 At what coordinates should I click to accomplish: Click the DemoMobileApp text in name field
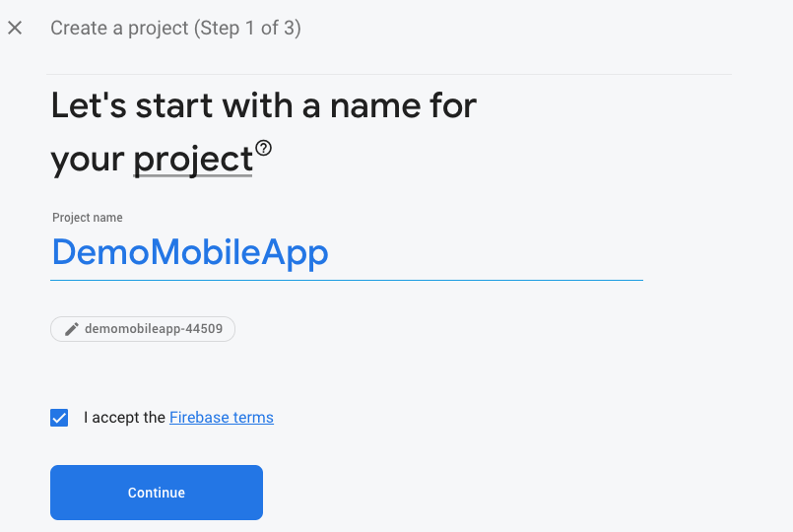[190, 252]
